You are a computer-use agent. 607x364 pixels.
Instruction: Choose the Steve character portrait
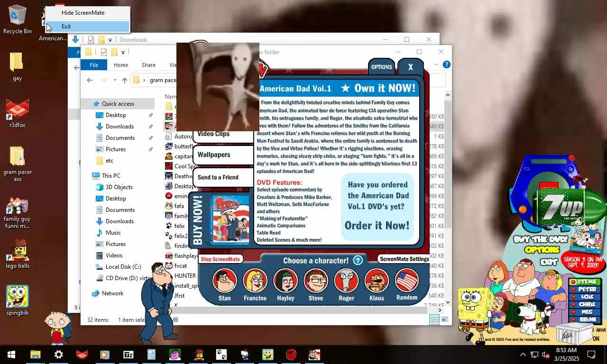click(x=316, y=281)
